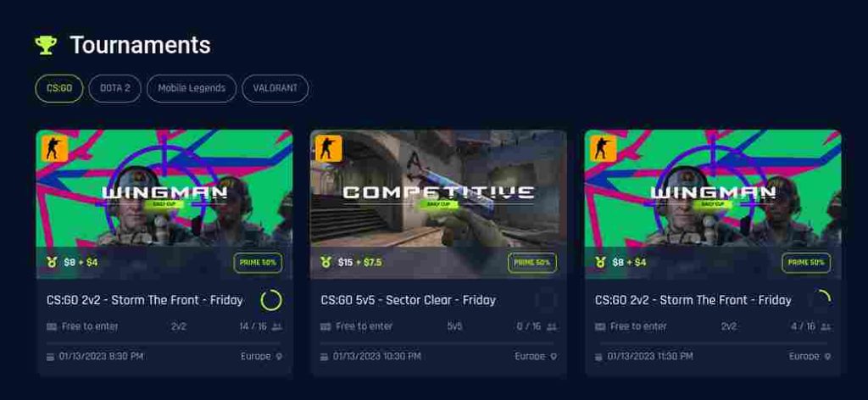Click the CS:GO game icon on the 11:30 PM card
The height and width of the screenshot is (400, 868).
tap(603, 148)
